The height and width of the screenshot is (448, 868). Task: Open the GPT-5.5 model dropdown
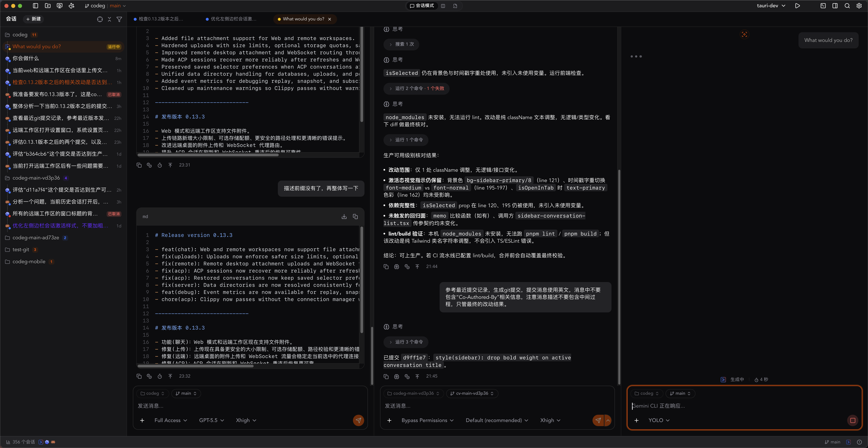click(211, 420)
